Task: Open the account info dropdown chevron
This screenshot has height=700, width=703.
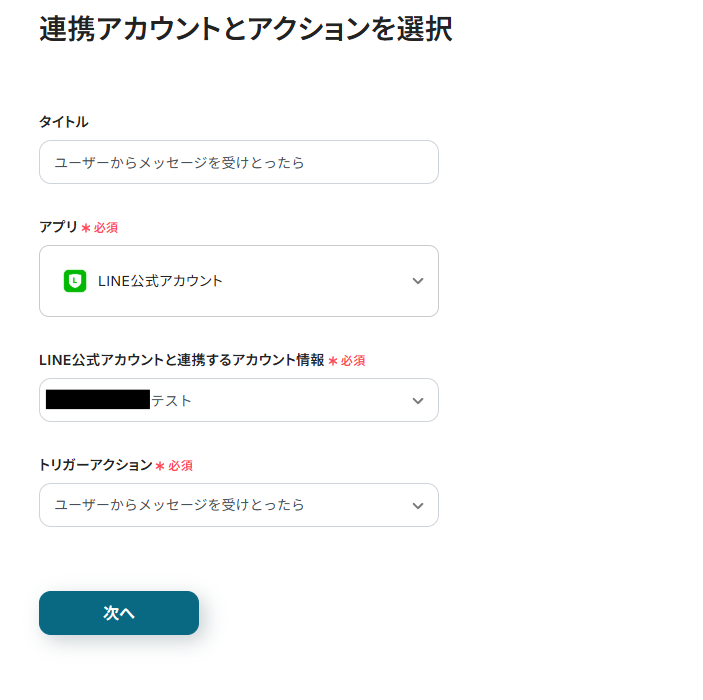Action: pos(418,401)
